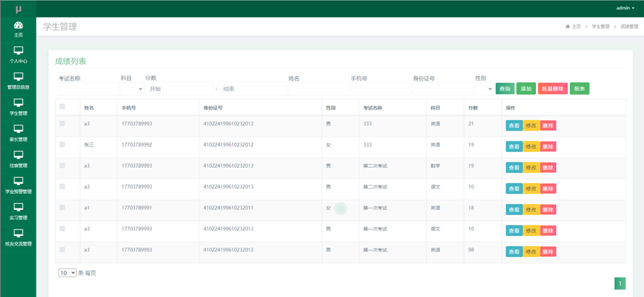Click the 查询 search button
This screenshot has height=297, width=644.
505,89
